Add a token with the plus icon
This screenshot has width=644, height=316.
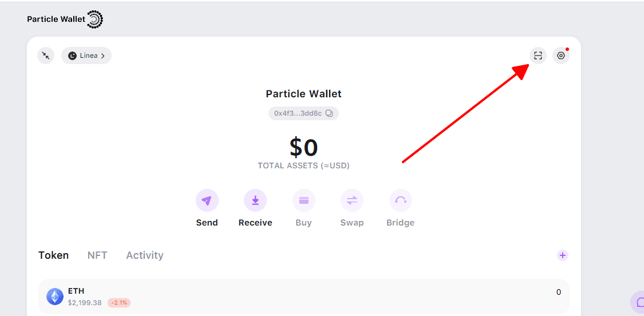[563, 255]
